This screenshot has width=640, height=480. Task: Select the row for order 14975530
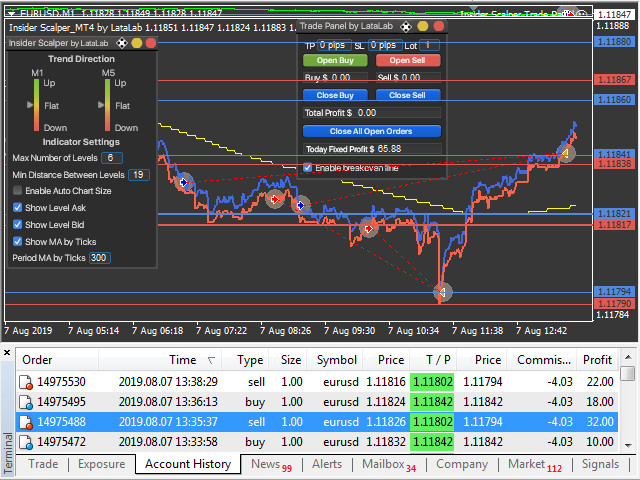point(317,382)
